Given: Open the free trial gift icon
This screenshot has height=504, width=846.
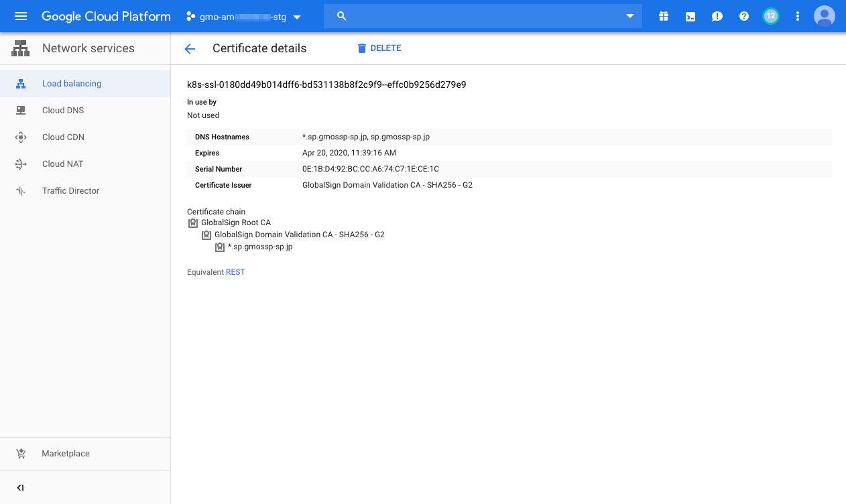Looking at the screenshot, I should point(663,16).
